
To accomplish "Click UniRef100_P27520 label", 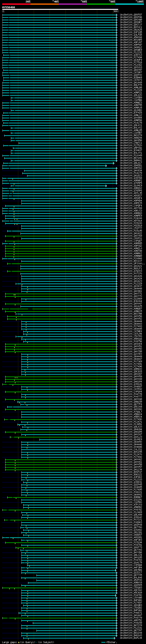I will pyautogui.click(x=131, y=145).
